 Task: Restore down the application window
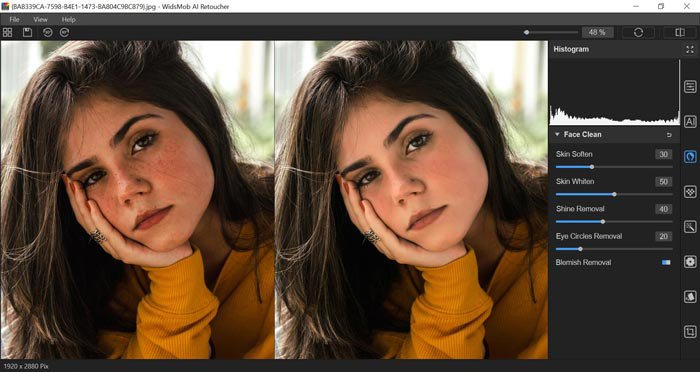tap(661, 6)
